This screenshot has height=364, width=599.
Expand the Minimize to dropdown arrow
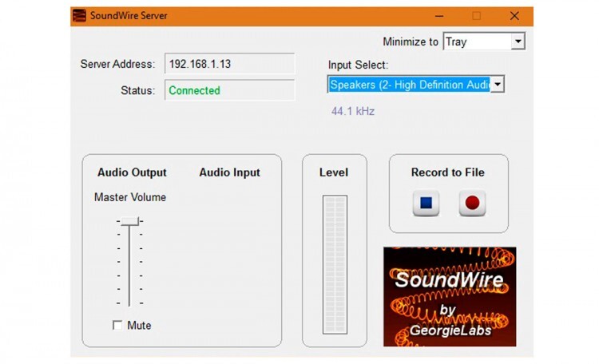[518, 42]
